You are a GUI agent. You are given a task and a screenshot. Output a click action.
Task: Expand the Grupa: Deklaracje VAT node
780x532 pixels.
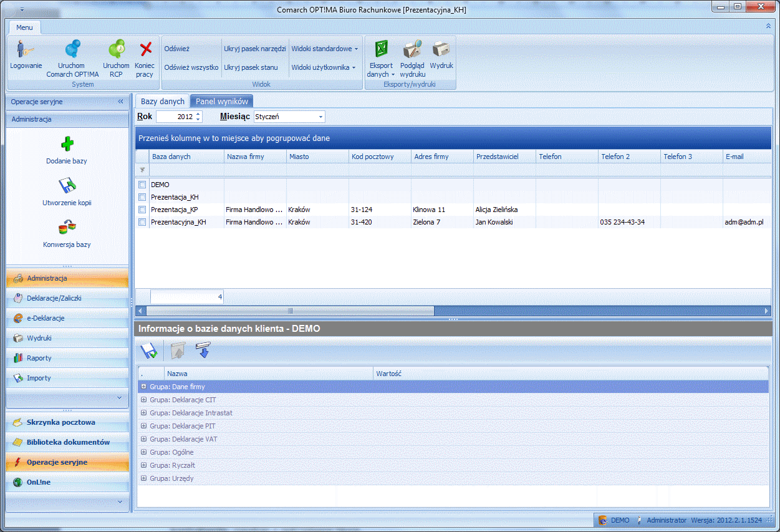pyautogui.click(x=144, y=439)
